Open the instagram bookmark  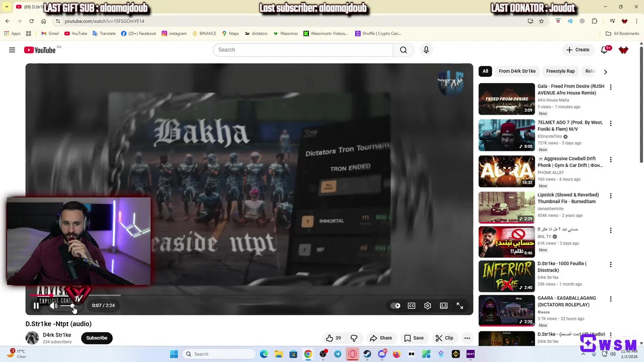tap(174, 34)
